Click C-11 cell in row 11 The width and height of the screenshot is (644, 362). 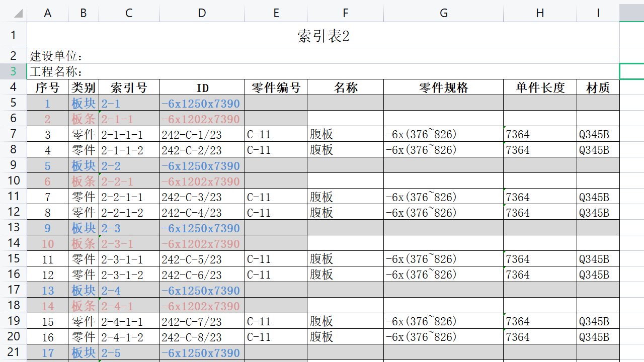276,197
